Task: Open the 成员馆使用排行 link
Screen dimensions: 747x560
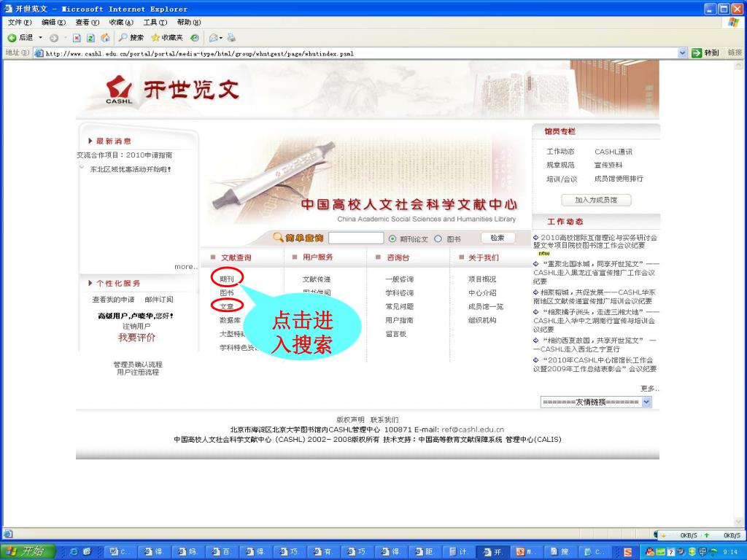Action: (619, 179)
